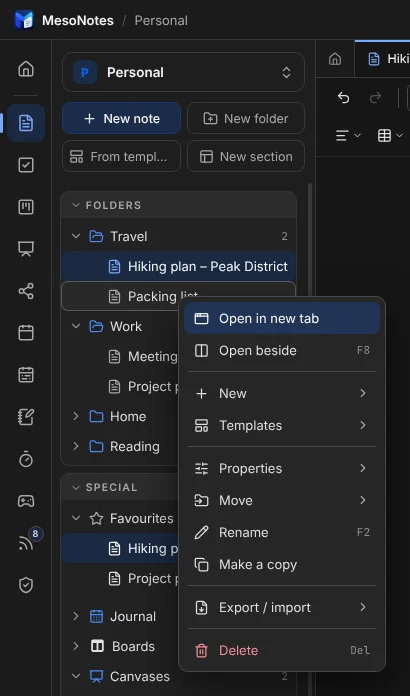Choose Open in new tab

(x=282, y=318)
